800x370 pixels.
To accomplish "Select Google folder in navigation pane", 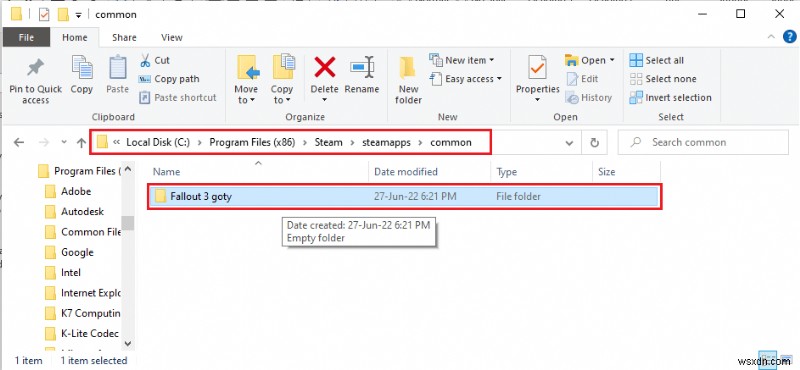I will (77, 252).
